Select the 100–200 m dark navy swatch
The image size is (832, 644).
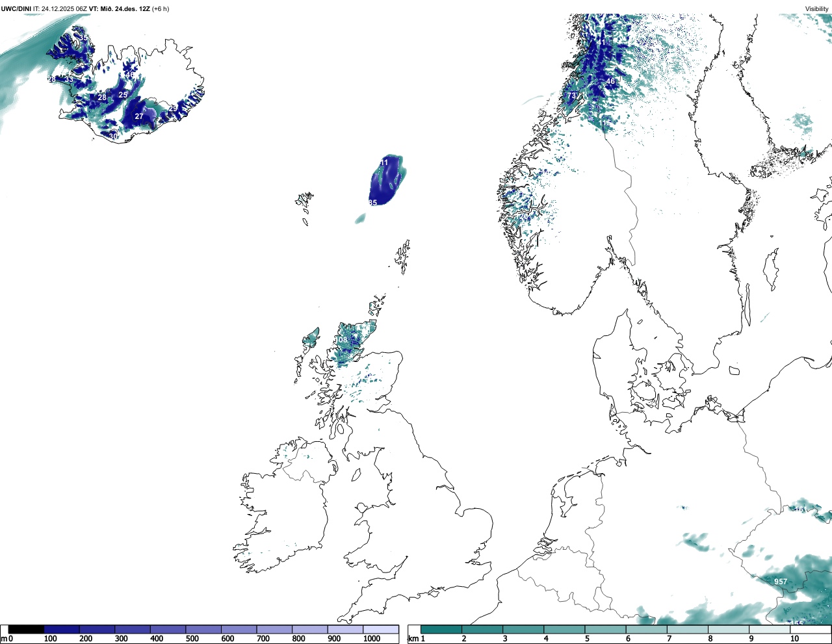(62, 629)
